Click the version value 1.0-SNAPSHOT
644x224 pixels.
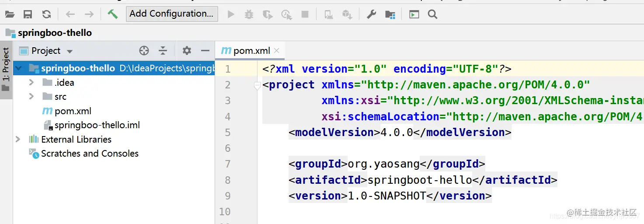pyautogui.click(x=386, y=196)
